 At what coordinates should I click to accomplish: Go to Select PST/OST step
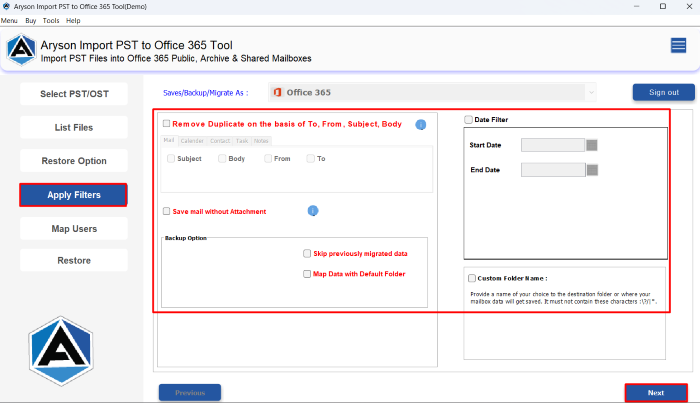74,94
